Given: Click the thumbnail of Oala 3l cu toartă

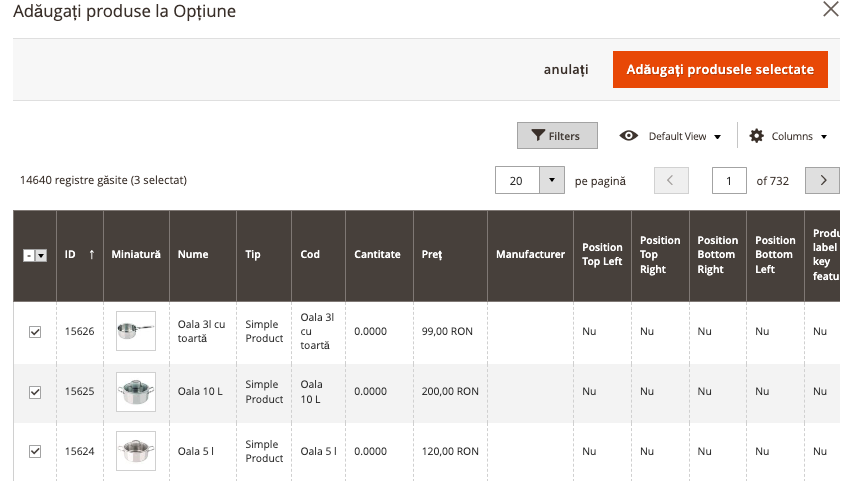Looking at the screenshot, I should point(136,331).
